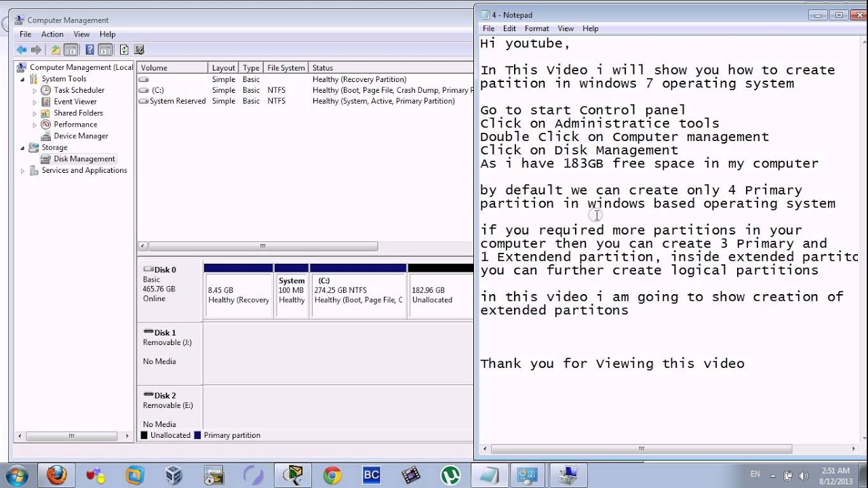Viewport: 868px width, 488px height.
Task: Open the Format menu in Notepad
Action: [536, 28]
